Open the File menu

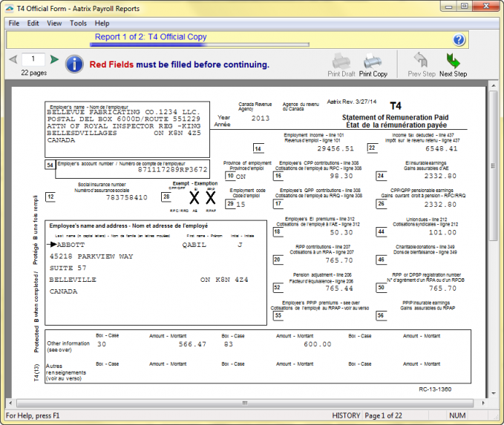(14, 23)
